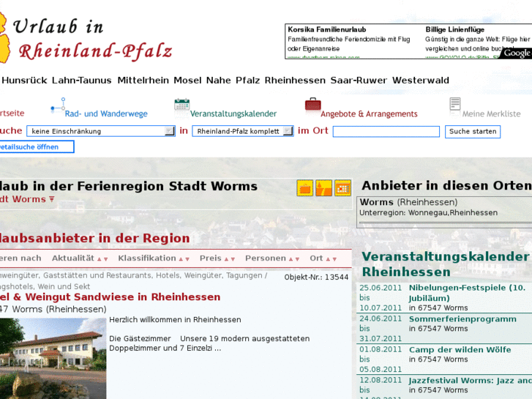Click the date 24.06.2011
This screenshot has width=532, height=399.
click(381, 318)
